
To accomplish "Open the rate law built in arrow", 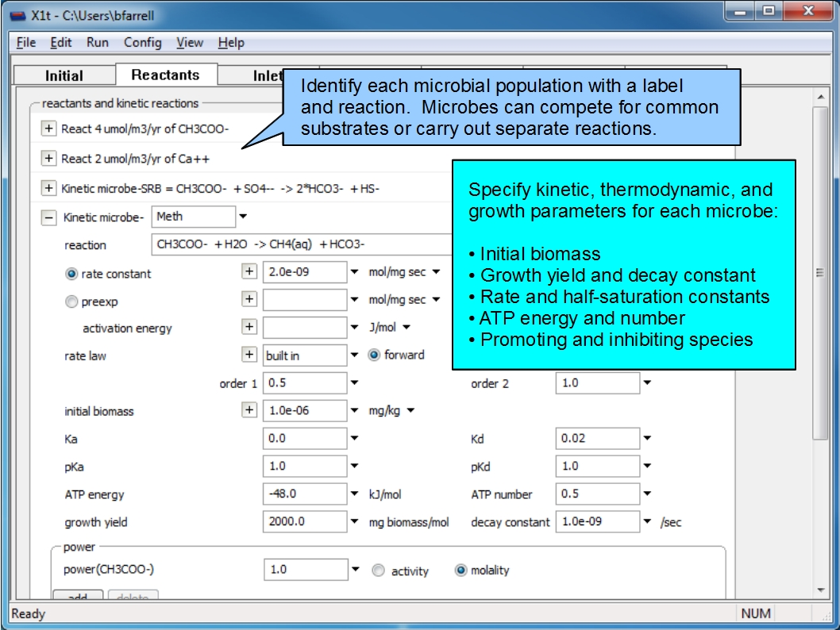I will (x=355, y=355).
